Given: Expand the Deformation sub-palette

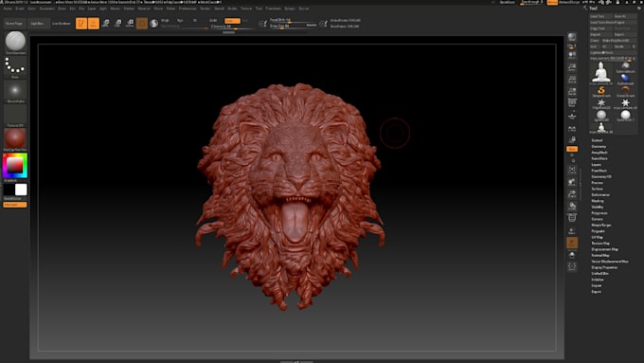Looking at the screenshot, I should pos(600,195).
